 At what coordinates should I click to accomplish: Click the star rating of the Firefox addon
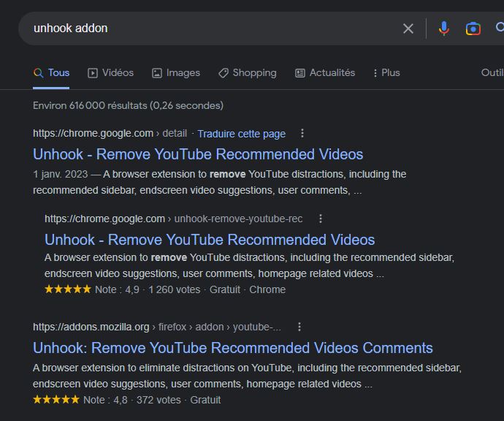coord(56,400)
